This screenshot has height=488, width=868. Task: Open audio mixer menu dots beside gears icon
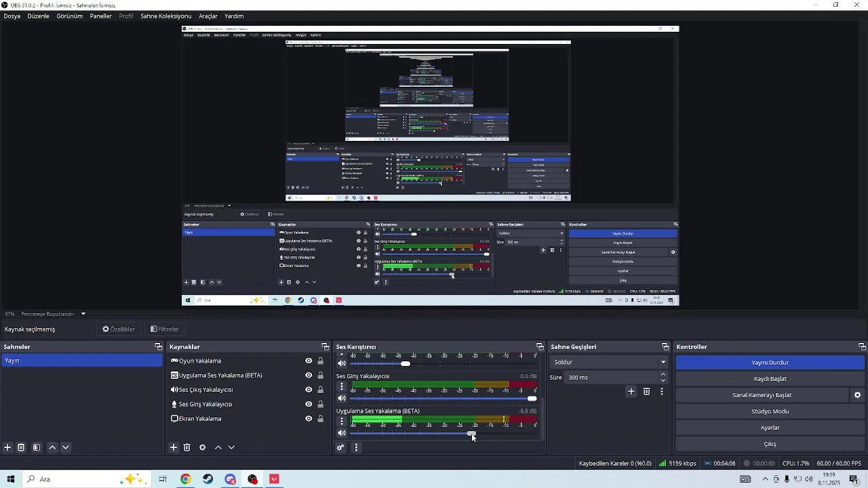point(356,447)
